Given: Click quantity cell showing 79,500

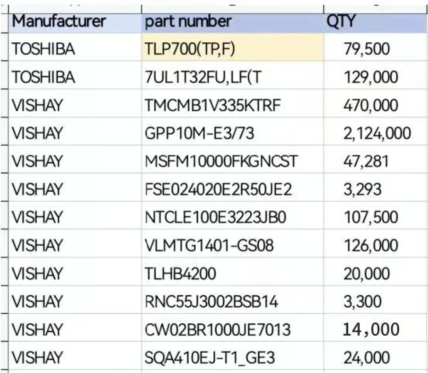Looking at the screenshot, I should click(x=376, y=47).
